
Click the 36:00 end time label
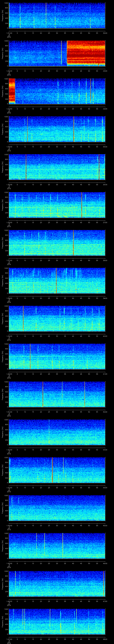tap(105, 184)
